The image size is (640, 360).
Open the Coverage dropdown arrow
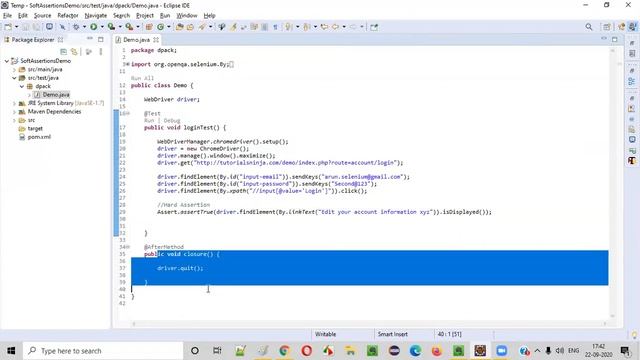(120, 27)
